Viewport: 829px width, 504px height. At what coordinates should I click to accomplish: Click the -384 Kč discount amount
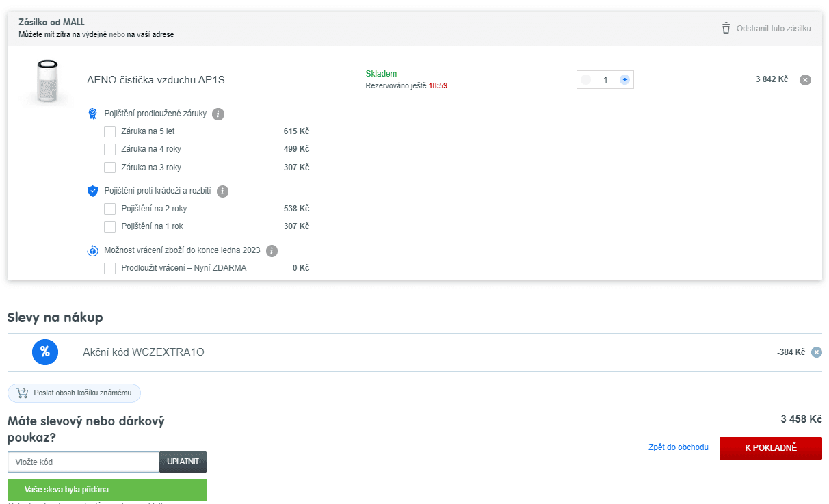(x=791, y=352)
